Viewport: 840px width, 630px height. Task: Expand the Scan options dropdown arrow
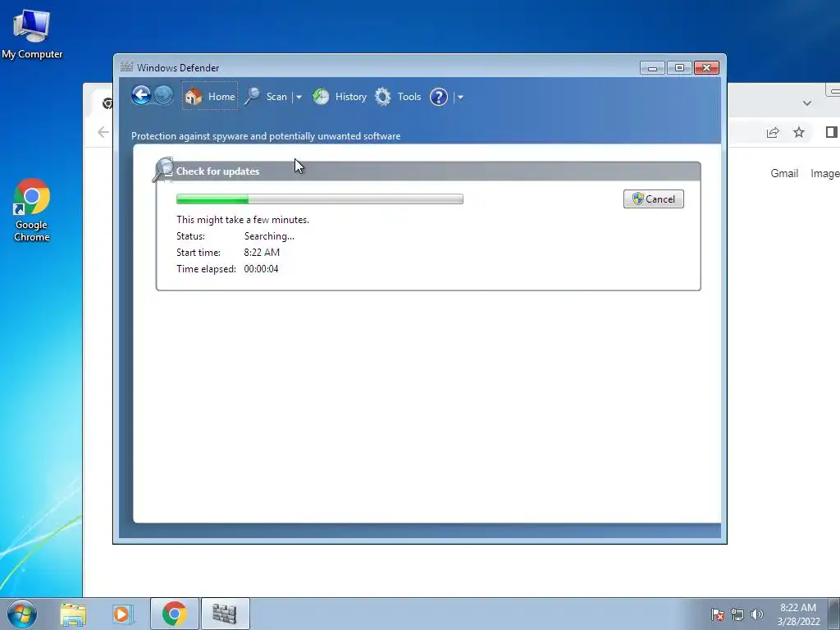pos(299,98)
